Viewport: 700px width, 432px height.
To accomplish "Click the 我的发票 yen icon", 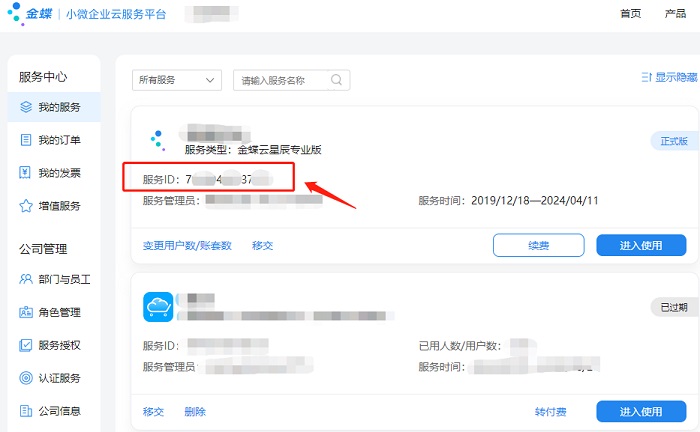I will click(26, 173).
